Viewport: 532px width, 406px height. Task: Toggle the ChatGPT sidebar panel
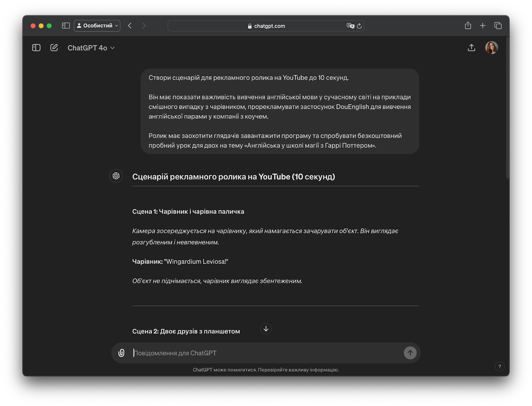(x=36, y=48)
